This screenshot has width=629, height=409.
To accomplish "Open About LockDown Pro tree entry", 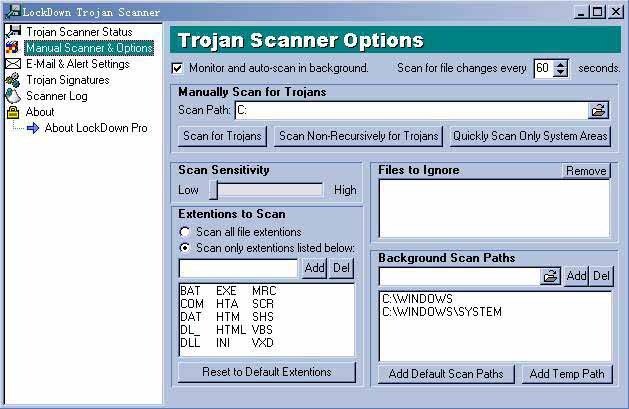I will coord(95,128).
